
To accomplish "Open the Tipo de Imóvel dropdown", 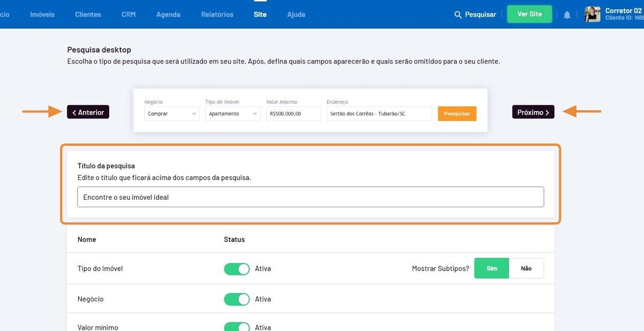I will (233, 114).
